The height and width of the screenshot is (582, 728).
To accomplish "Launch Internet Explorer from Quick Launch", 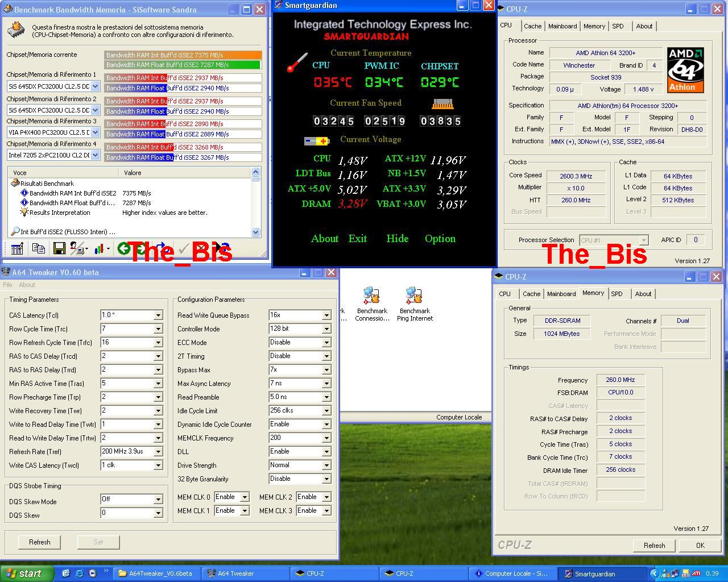I will point(79,573).
